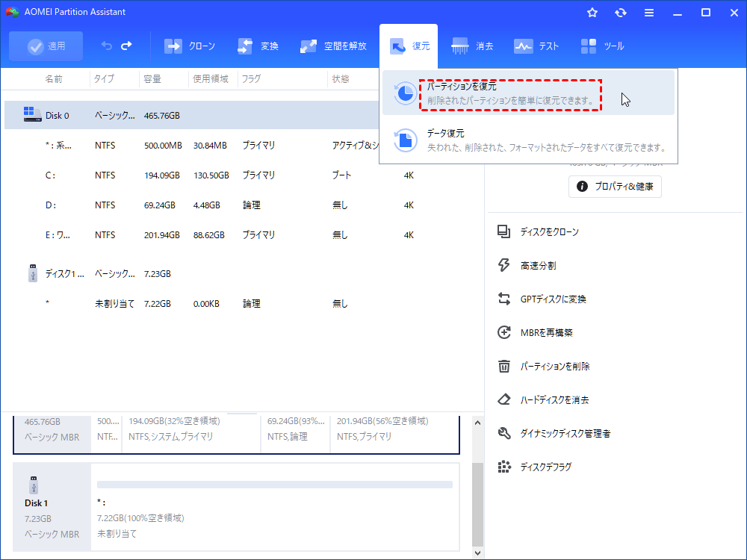
Task: Open the 空間を解放 toolbar menu
Action: tap(333, 46)
